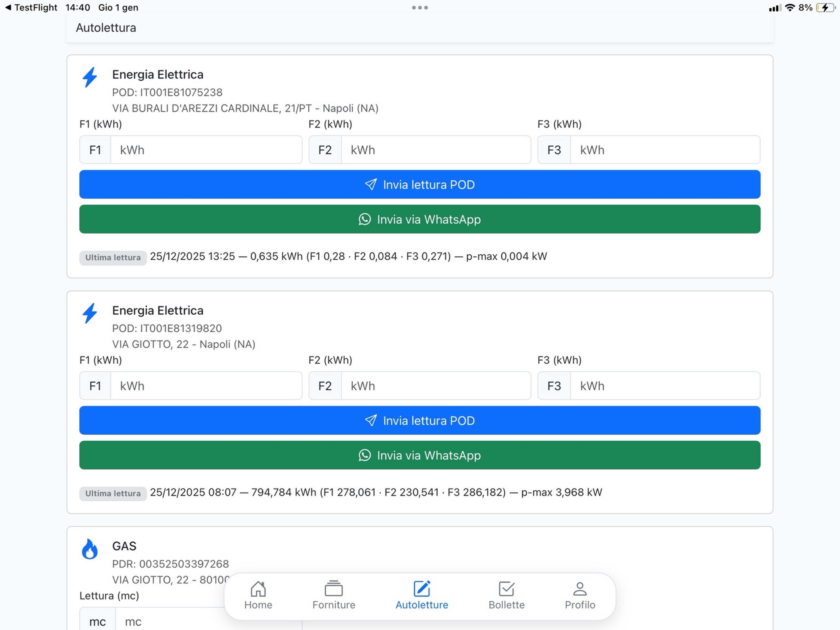Focus F3 kWh field for POD IT001E81075238
Image resolution: width=840 pixels, height=630 pixels.
(x=665, y=150)
